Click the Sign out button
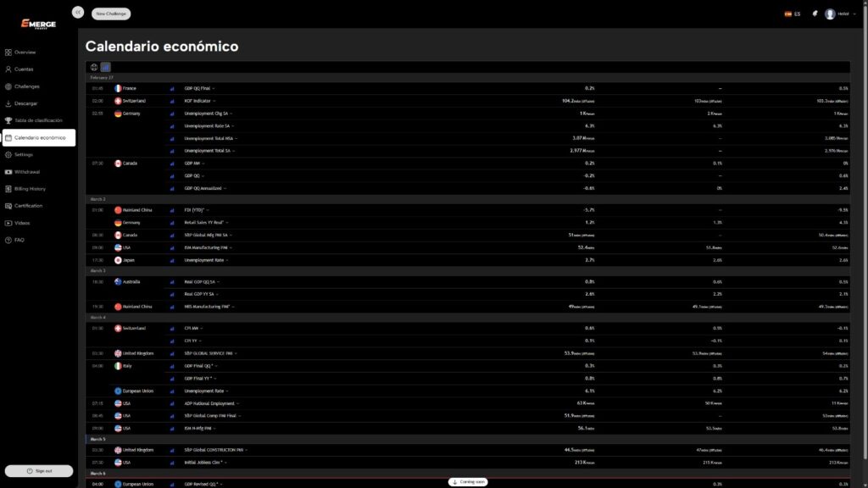868x488 pixels. tap(39, 470)
